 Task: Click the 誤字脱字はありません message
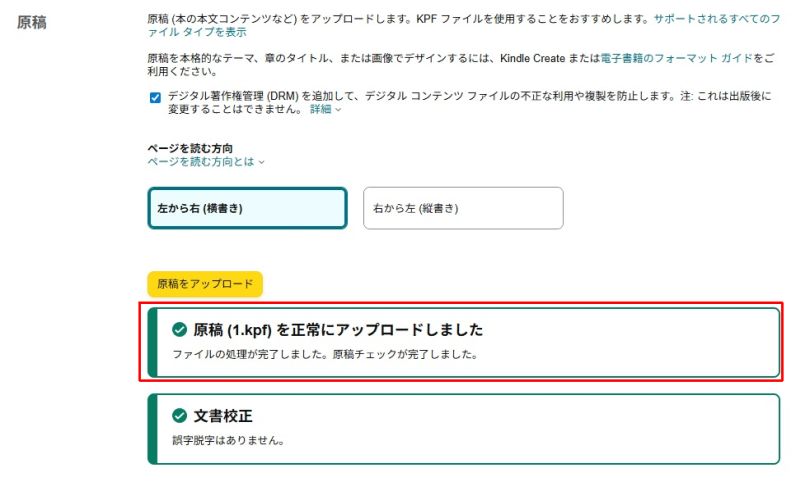pyautogui.click(x=228, y=440)
